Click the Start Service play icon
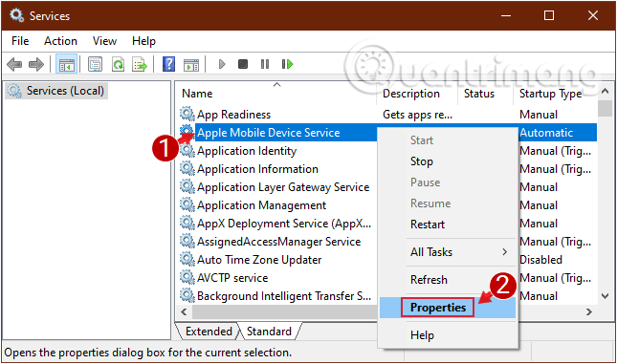The width and height of the screenshot is (617, 364). (x=222, y=64)
